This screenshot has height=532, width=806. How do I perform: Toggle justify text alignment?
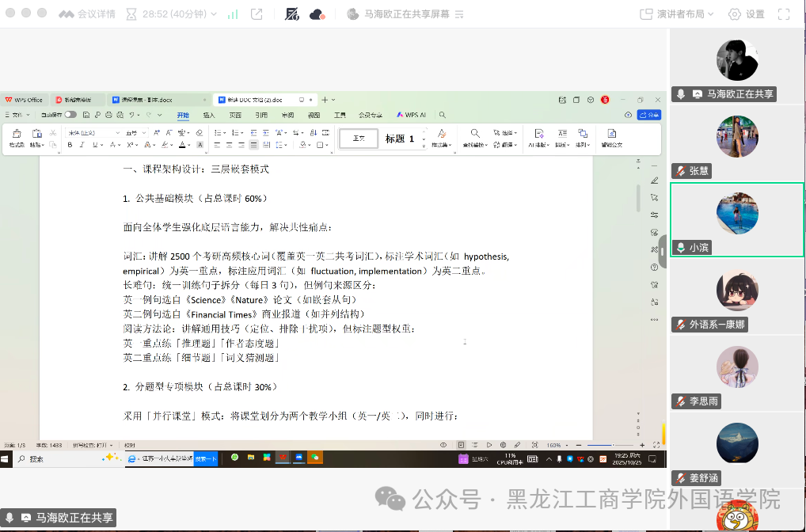[x=253, y=145]
